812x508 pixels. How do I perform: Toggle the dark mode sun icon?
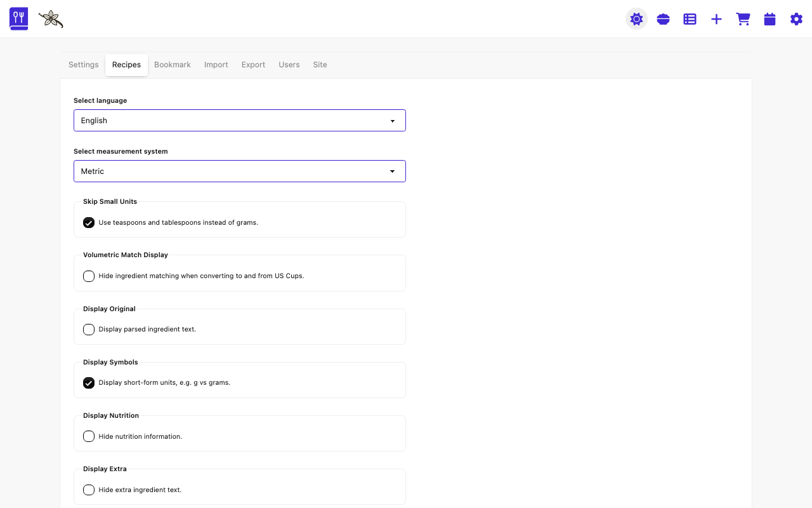click(x=636, y=19)
